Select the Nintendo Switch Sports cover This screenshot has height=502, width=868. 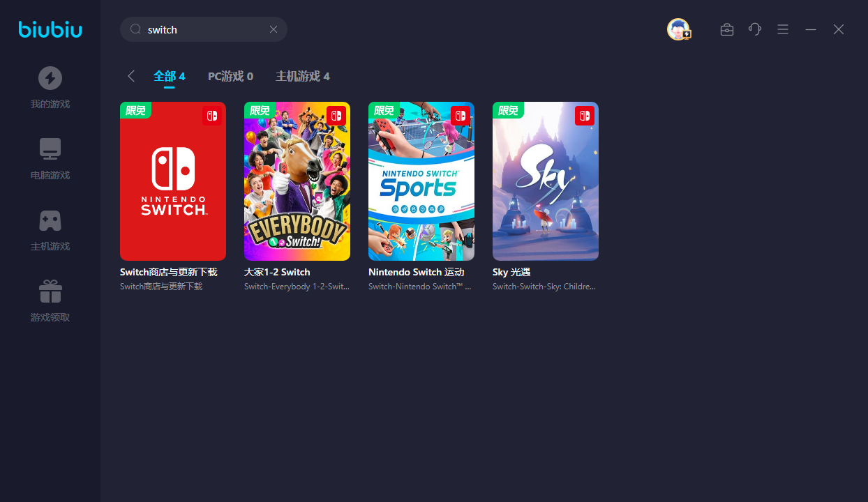coord(421,181)
